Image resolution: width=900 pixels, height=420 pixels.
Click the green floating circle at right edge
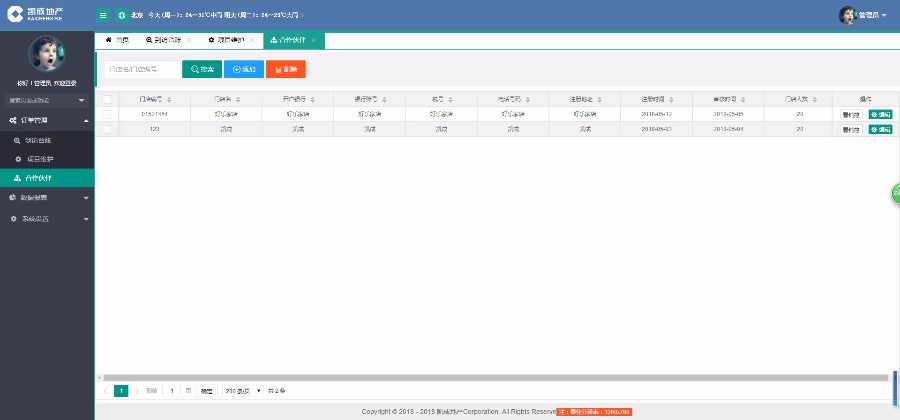pyautogui.click(x=895, y=193)
